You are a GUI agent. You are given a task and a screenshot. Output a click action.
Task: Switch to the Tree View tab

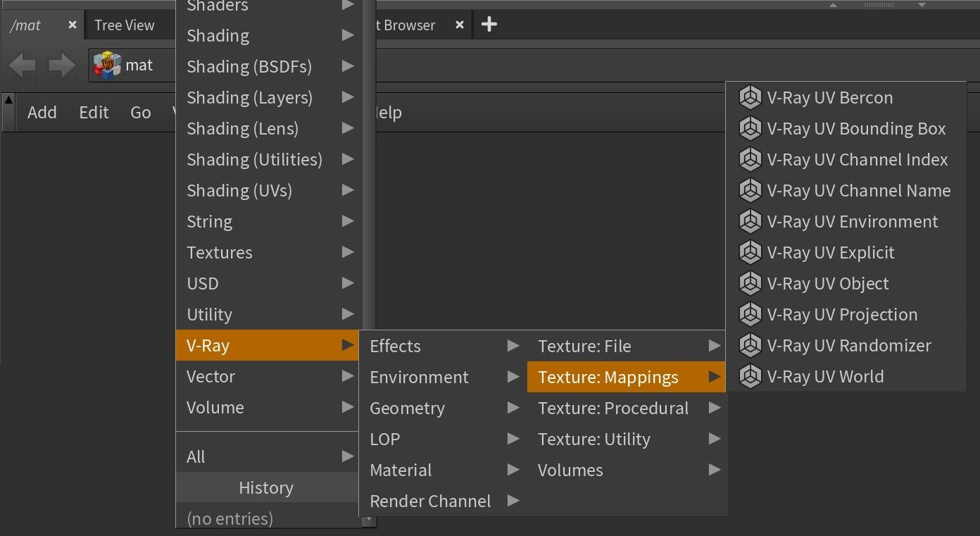(125, 25)
